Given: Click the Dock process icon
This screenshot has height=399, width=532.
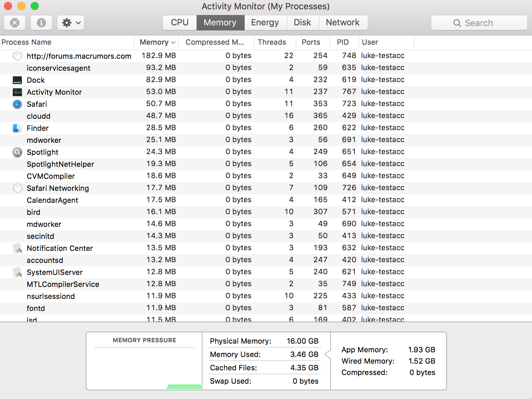Looking at the screenshot, I should point(17,80).
